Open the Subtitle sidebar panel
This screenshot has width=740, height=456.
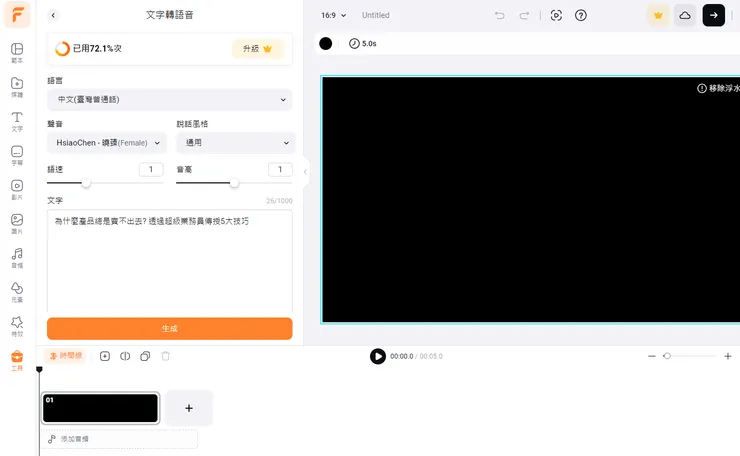[17, 155]
